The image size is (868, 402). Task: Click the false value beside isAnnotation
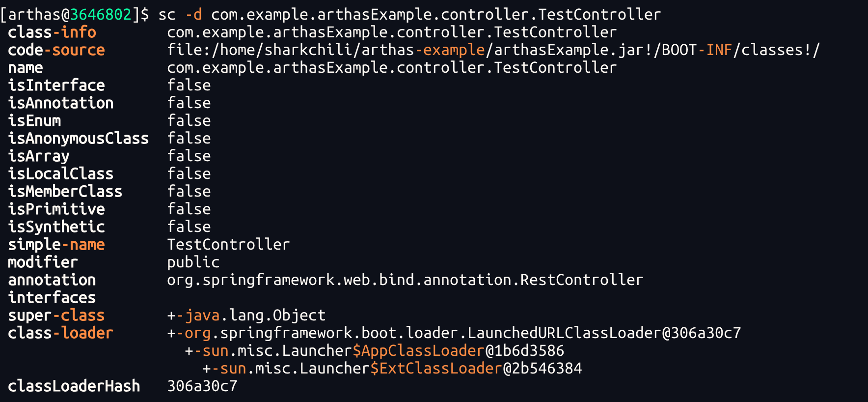pyautogui.click(x=189, y=103)
